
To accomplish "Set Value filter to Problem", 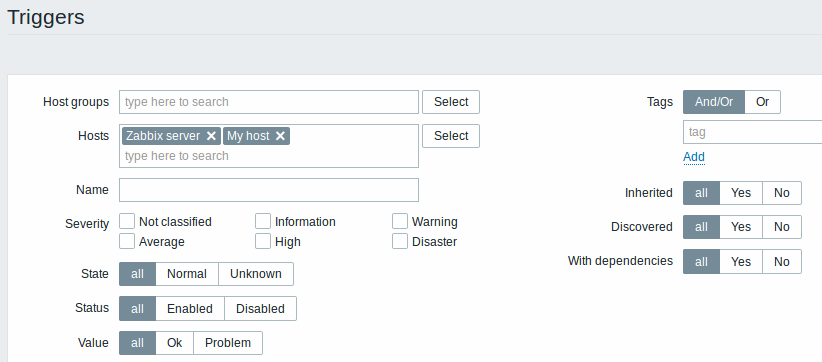I will [228, 343].
